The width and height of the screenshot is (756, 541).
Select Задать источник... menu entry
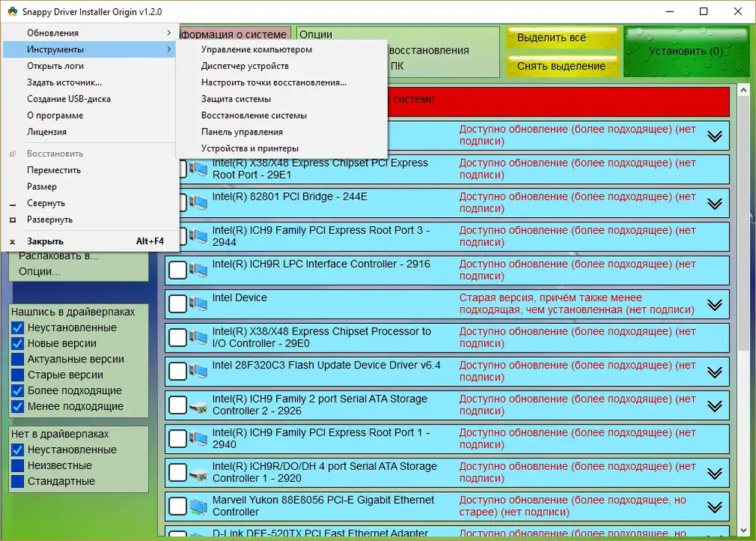pos(89,82)
